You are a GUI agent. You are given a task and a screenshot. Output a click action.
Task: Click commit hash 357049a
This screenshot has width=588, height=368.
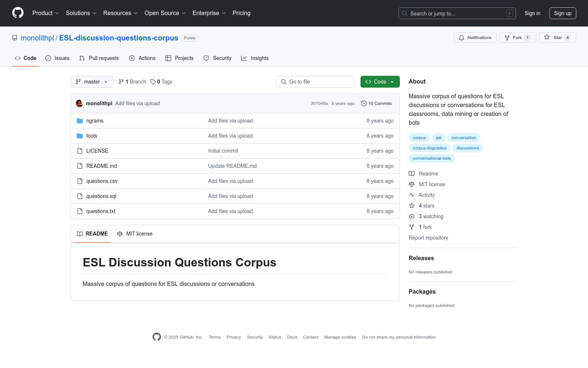319,103
